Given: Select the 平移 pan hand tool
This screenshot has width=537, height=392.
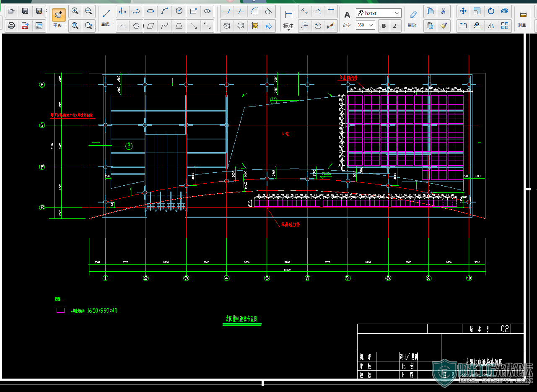Looking at the screenshot, I should (58, 16).
